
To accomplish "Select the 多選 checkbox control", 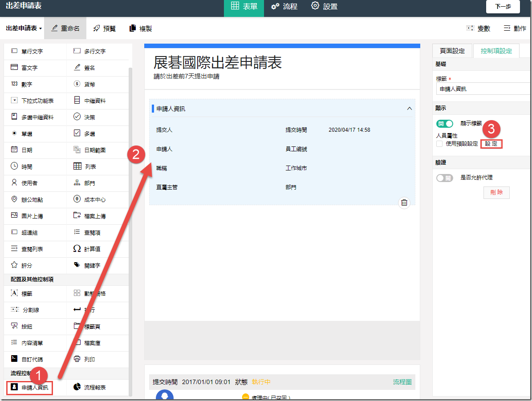I will pos(97,134).
